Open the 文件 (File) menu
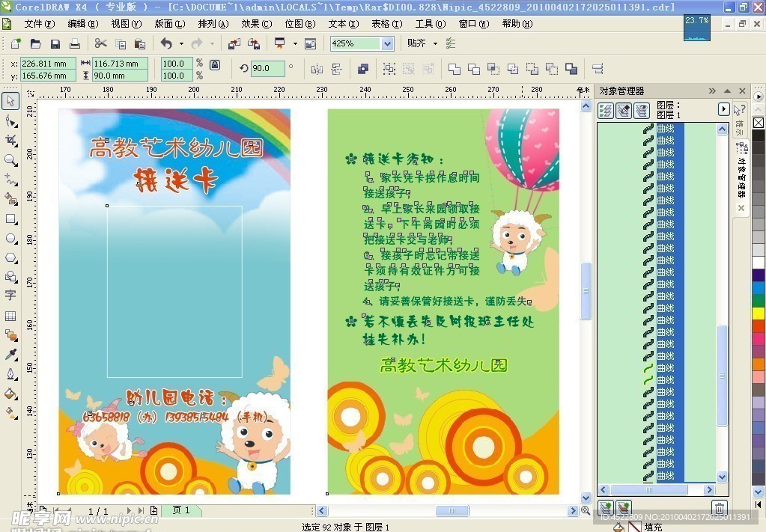766x532 pixels. tap(40, 23)
